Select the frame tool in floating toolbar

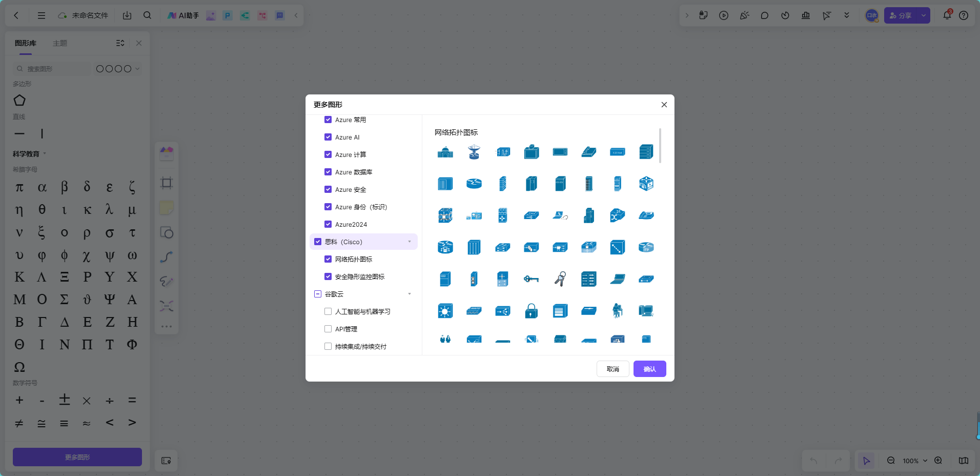pyautogui.click(x=167, y=183)
